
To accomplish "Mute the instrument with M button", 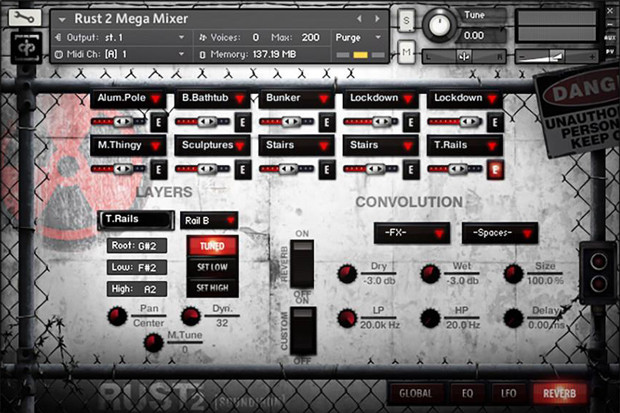I will click(406, 51).
